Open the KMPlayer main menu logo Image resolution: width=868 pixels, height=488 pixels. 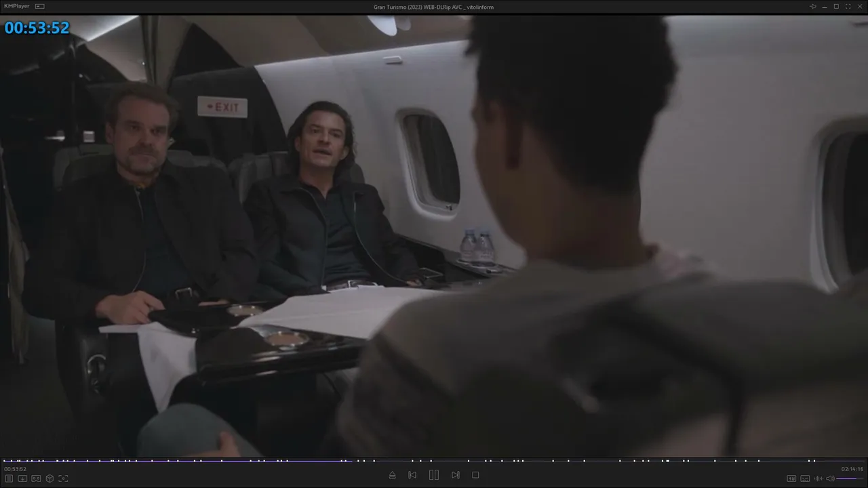click(18, 7)
